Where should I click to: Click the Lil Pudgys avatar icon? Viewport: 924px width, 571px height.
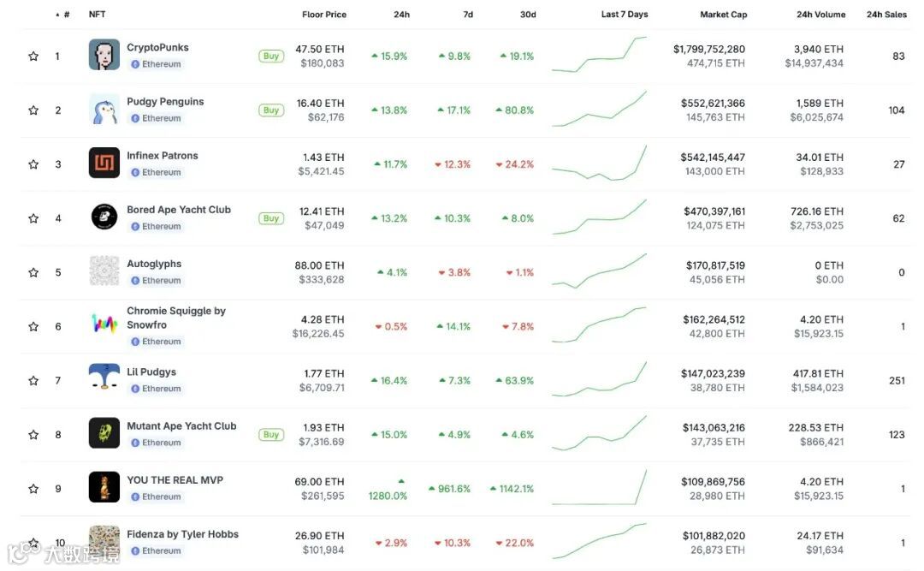click(x=104, y=378)
